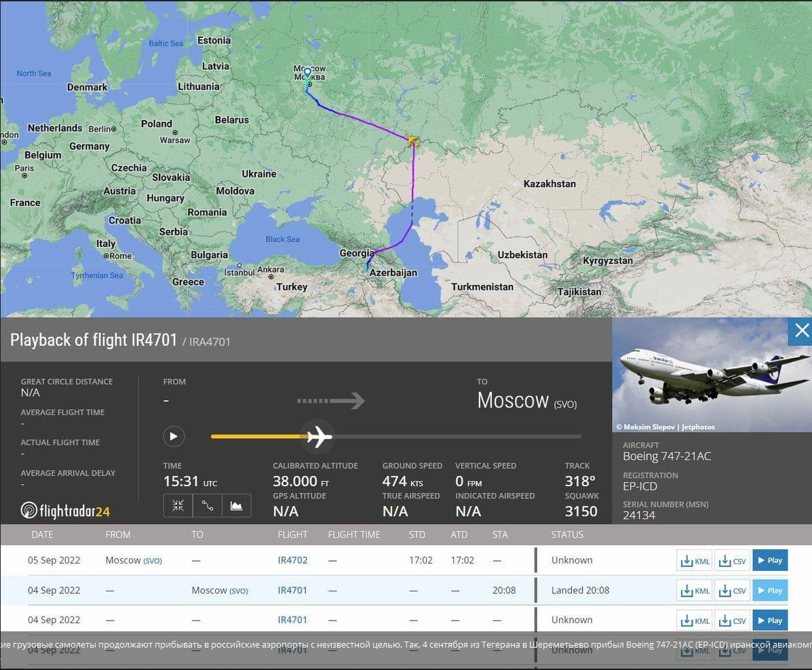Click the Ukraine label on the map
812x670 pixels.
259,174
